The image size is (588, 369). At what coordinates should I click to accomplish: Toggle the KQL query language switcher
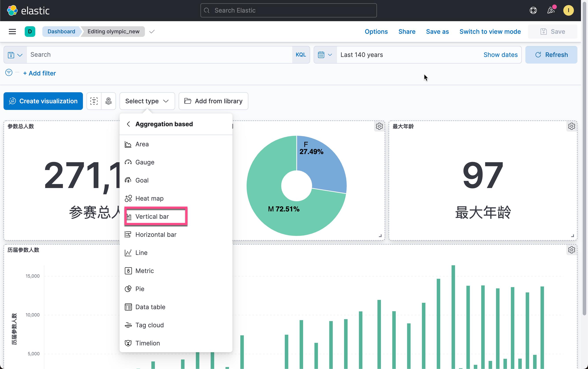(301, 55)
